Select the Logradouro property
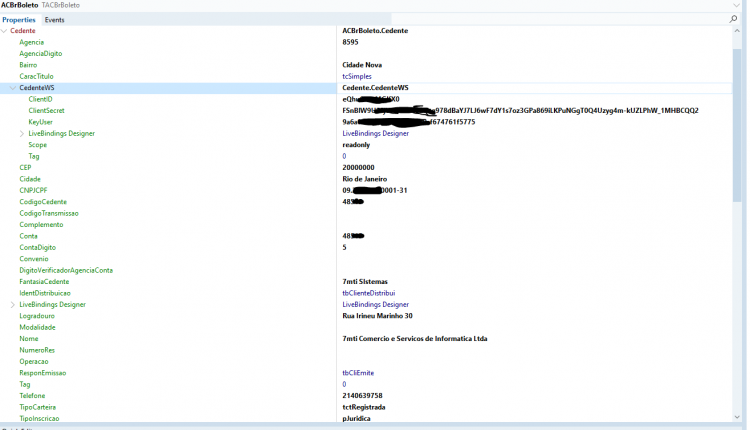The width and height of the screenshot is (750, 430). 37,316
